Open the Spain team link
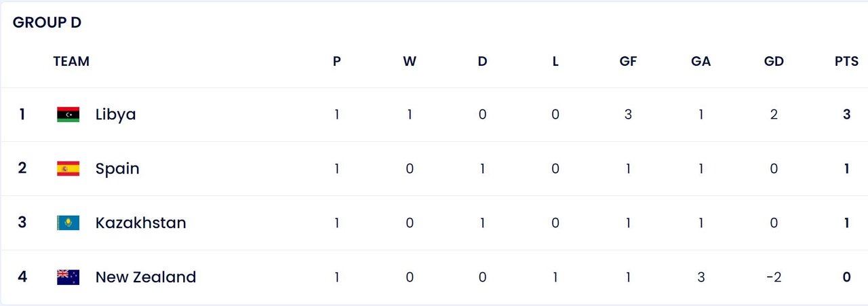 (117, 169)
